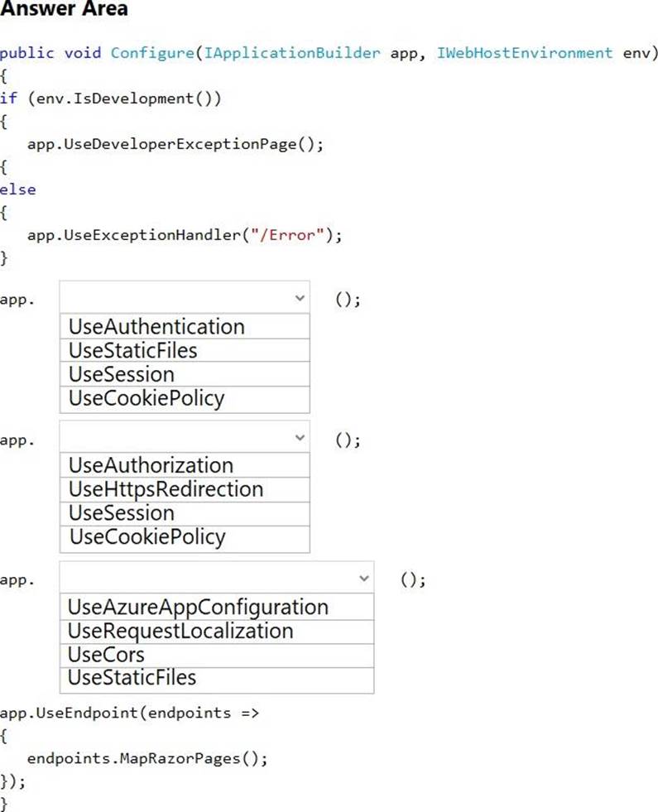Expand the second app. dropdown arrow

pyautogui.click(x=300, y=438)
